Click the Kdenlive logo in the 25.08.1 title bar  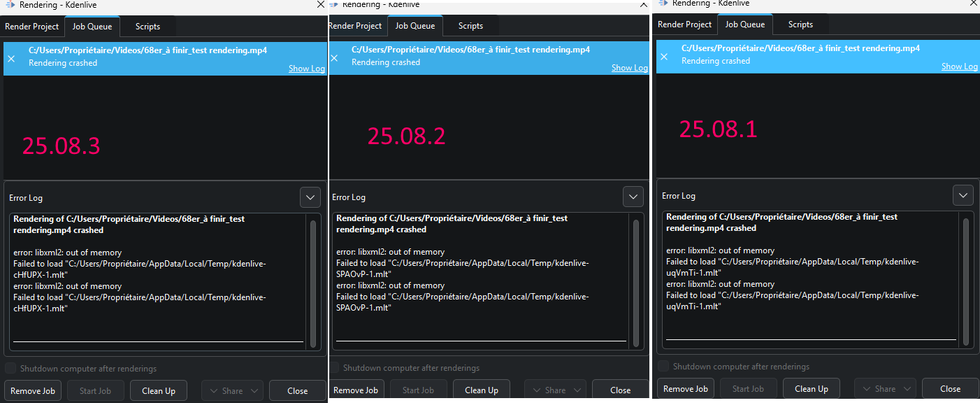click(x=663, y=3)
